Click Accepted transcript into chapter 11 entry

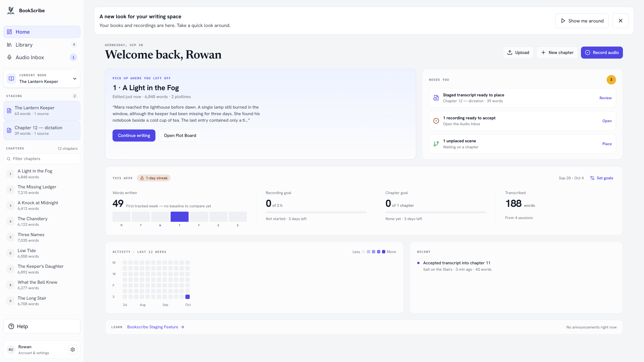[457, 266]
